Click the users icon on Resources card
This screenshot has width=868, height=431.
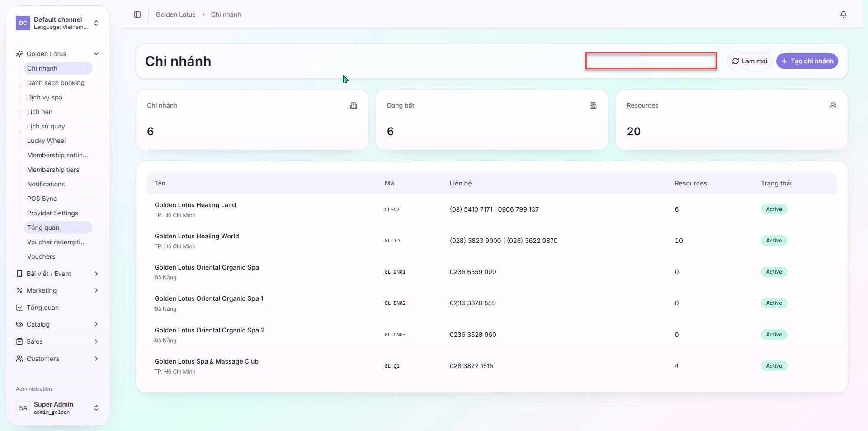pyautogui.click(x=833, y=105)
